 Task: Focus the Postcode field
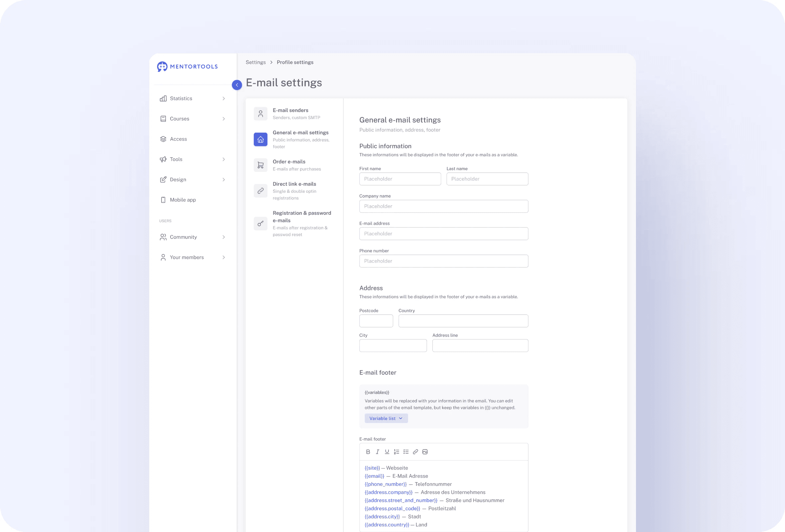coord(376,321)
